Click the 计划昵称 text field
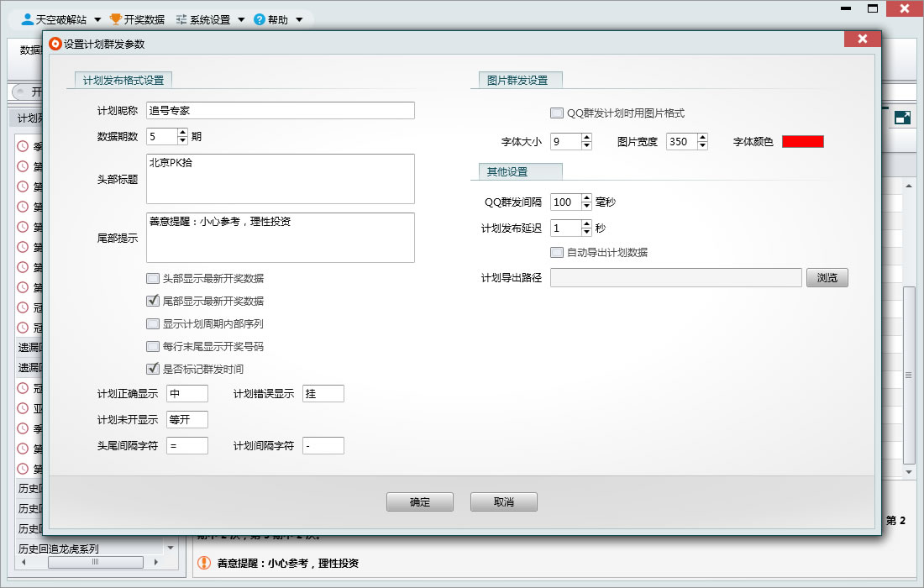The height and width of the screenshot is (588, 924). (280, 111)
